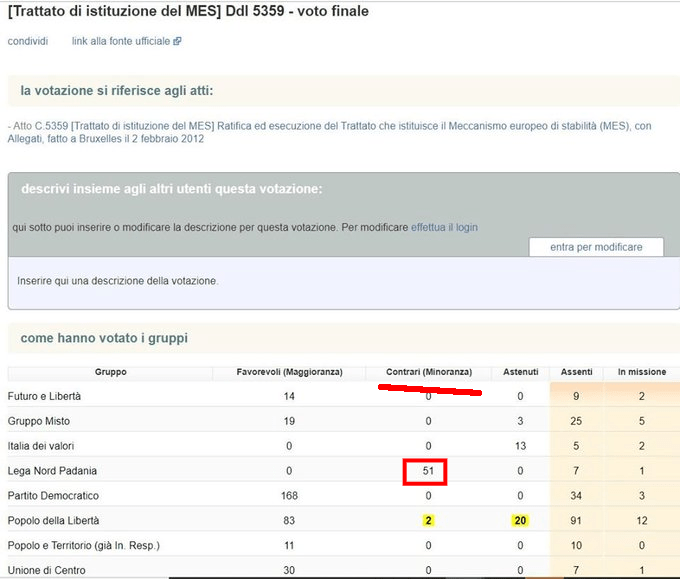Click Futuro e Libertà assenti value 9
This screenshot has width=680, height=579.
click(x=576, y=396)
